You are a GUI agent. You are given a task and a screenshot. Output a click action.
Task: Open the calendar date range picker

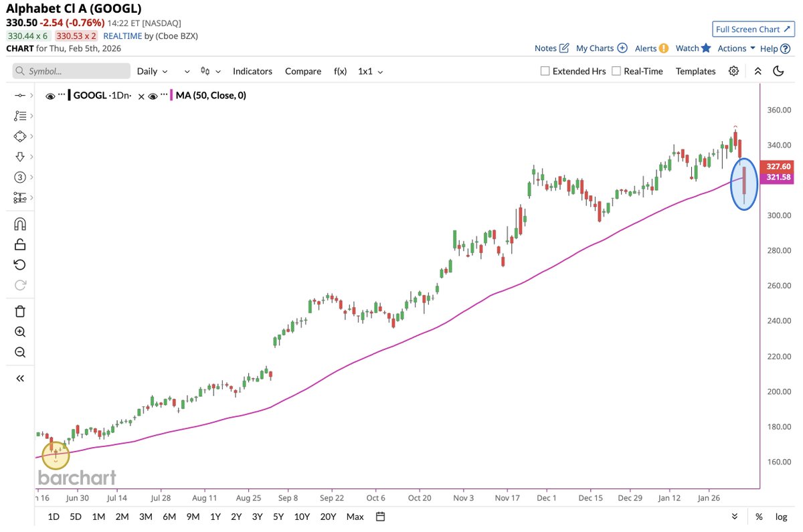pyautogui.click(x=380, y=517)
